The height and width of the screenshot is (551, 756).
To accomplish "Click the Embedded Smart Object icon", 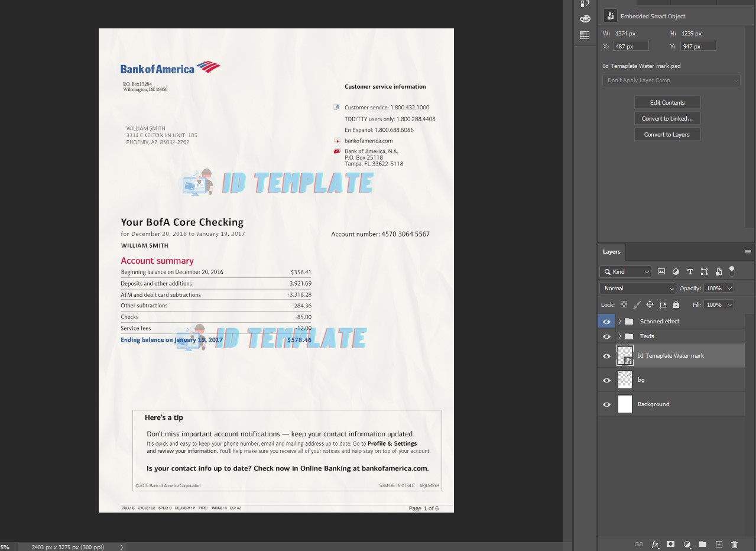I will pyautogui.click(x=611, y=17).
